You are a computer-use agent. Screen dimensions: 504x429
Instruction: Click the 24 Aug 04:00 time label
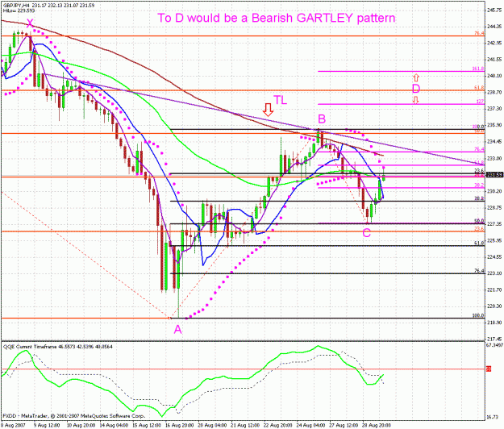point(311,426)
